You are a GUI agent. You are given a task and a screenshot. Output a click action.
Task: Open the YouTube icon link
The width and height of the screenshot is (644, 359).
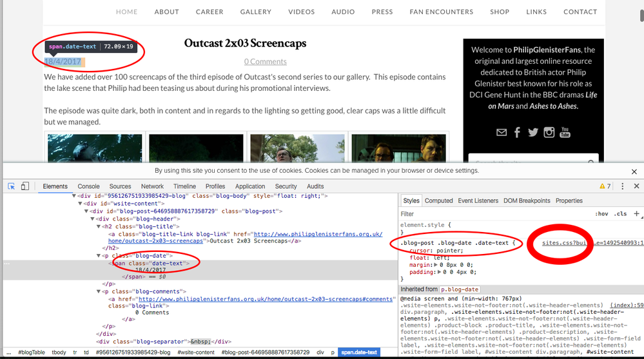point(565,132)
